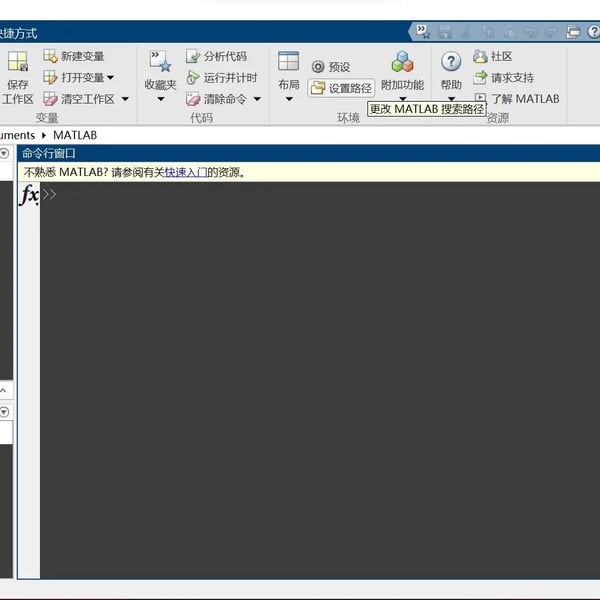This screenshot has width=600, height=600.
Task: Click the 帮助 (help) question mark icon
Action: click(x=451, y=61)
